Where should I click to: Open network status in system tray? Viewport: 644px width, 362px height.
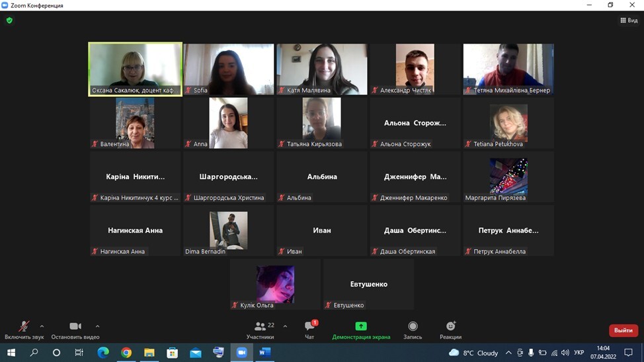(554, 353)
